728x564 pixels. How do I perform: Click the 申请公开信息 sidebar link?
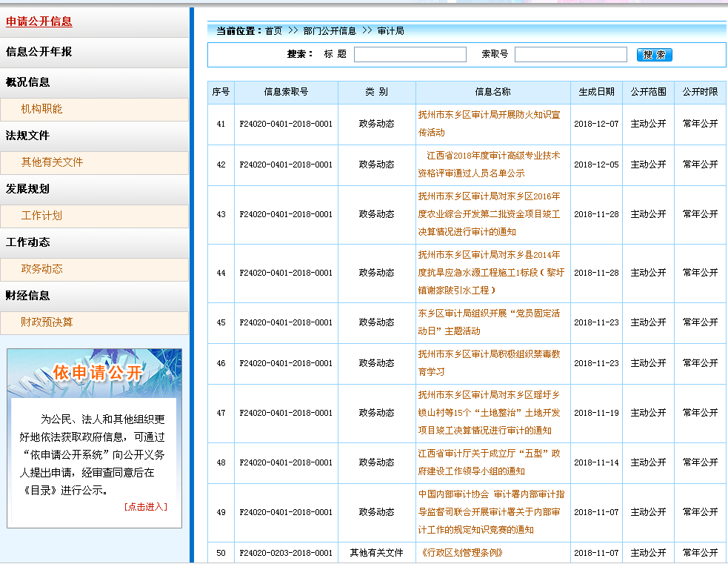(x=39, y=21)
